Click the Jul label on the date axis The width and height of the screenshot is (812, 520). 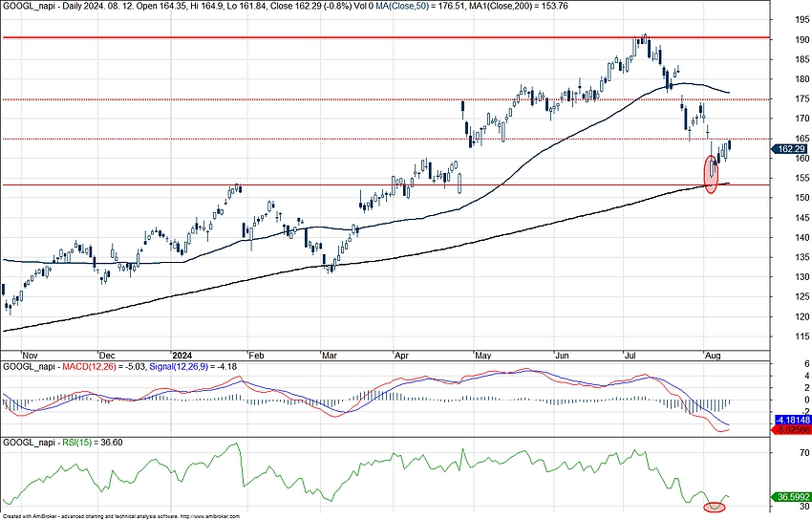(630, 356)
